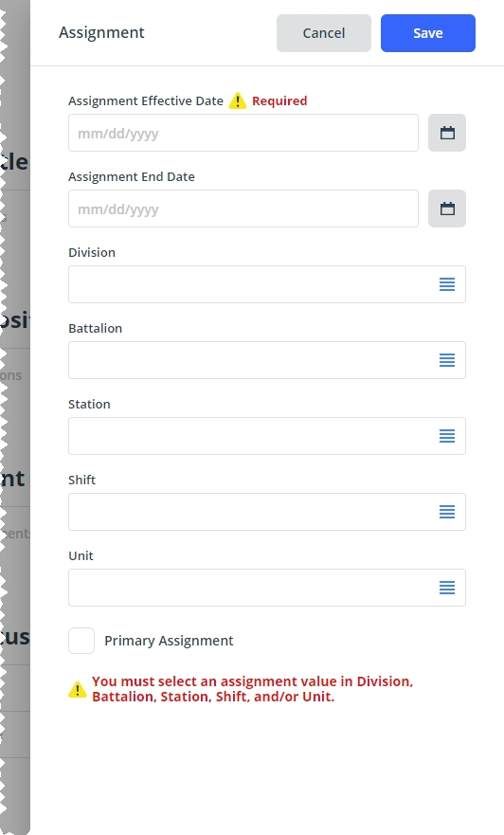Viewport: 504px width, 835px height.
Task: Open calendar picker for Assignment Effective Date
Action: (x=447, y=133)
